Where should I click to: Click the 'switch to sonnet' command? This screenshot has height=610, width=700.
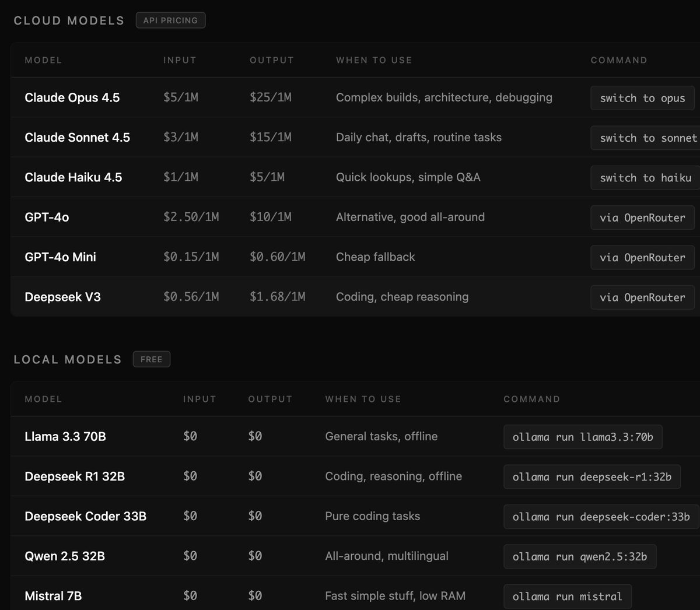645,138
